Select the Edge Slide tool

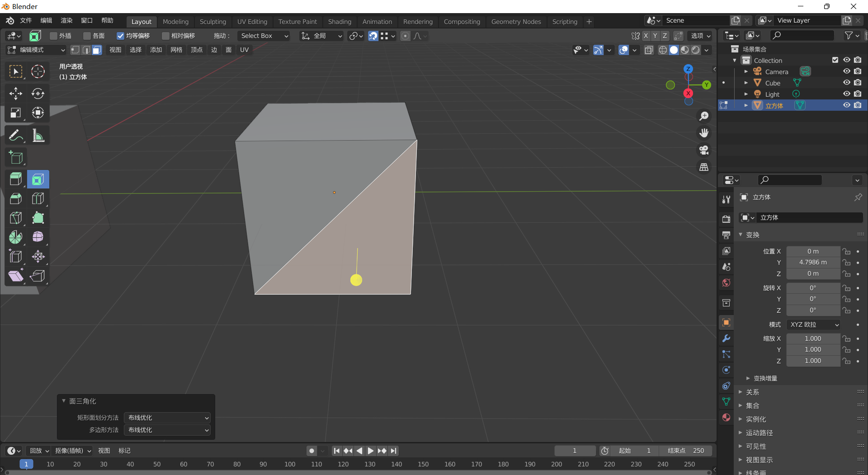16,257
